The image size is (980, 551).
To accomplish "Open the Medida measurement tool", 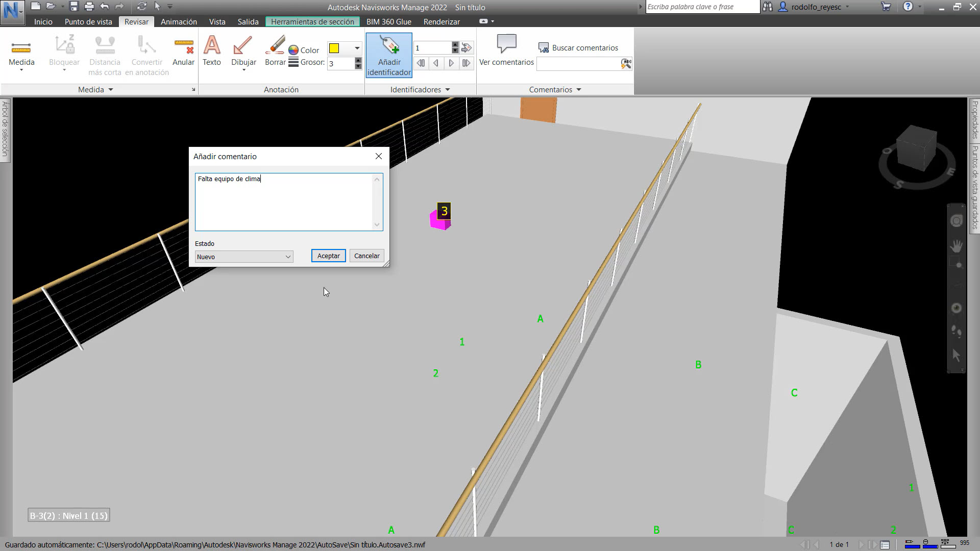I will coord(21,51).
